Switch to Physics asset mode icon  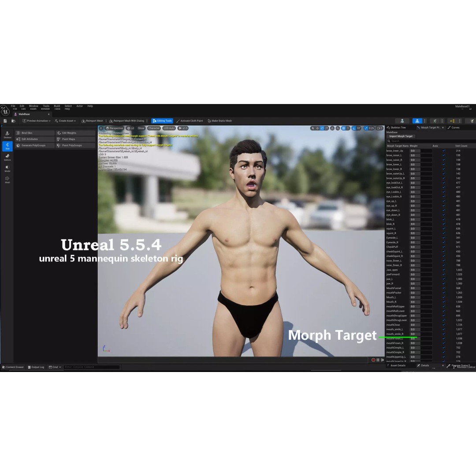[472, 121]
